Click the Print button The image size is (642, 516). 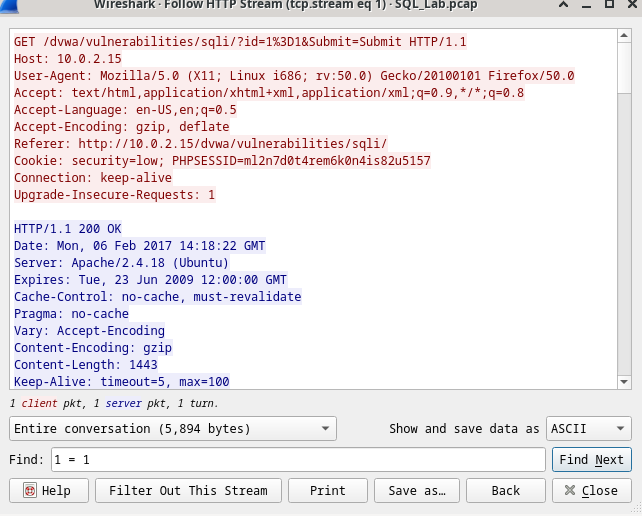328,490
